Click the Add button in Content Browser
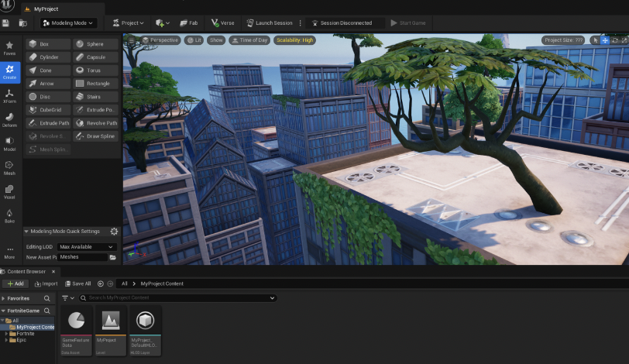Screen dimensions: 629x364 click(15, 283)
